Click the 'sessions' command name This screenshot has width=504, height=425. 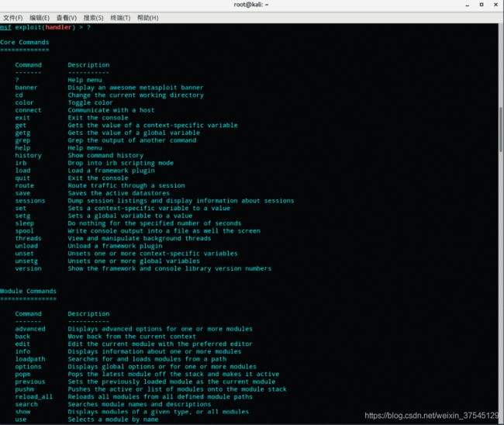click(30, 201)
